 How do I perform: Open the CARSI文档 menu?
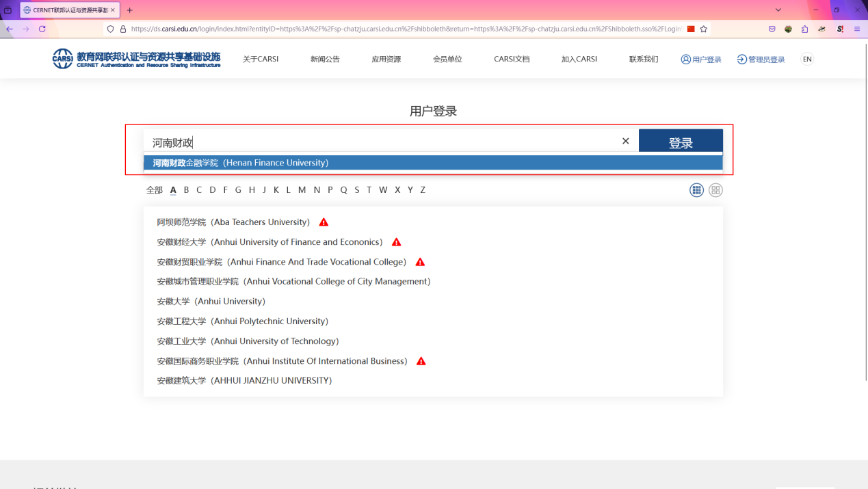512,60
